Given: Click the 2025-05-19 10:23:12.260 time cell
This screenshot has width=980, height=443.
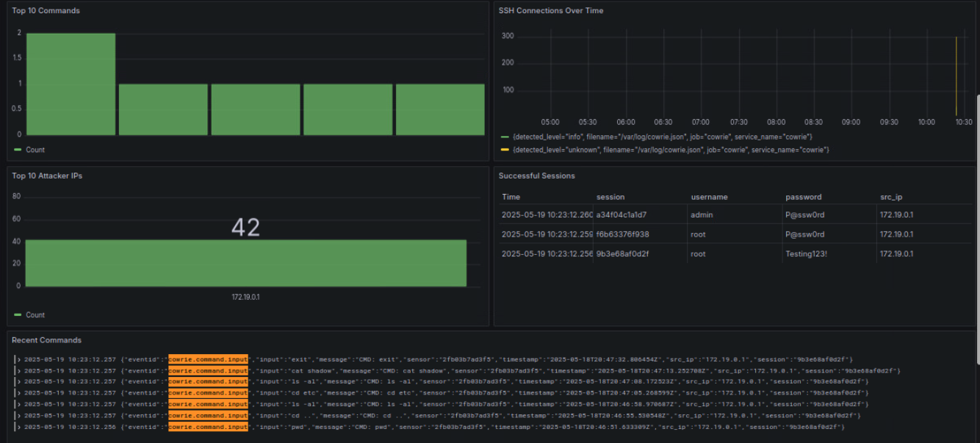Looking at the screenshot, I should coord(547,215).
